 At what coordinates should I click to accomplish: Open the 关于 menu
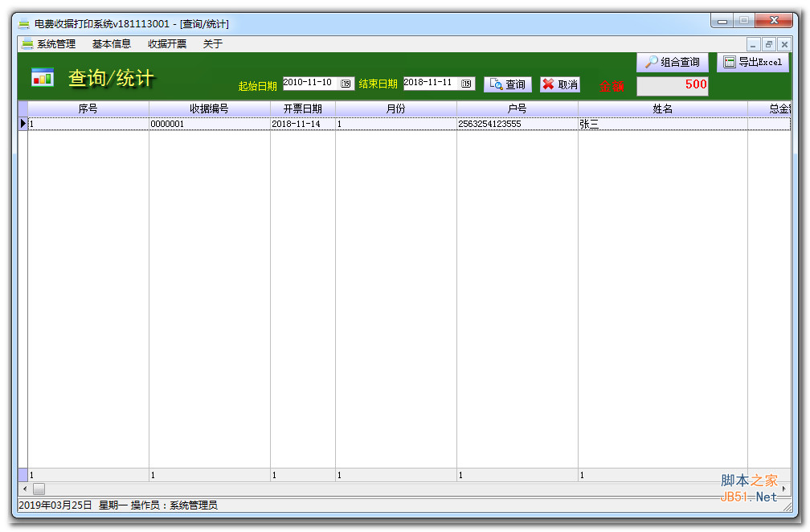coord(212,44)
